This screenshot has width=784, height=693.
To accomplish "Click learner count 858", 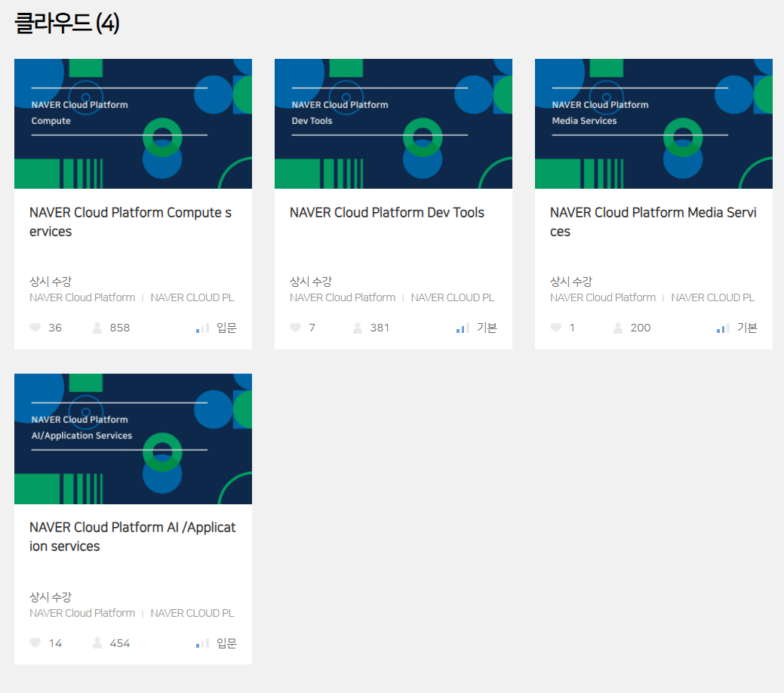I will tap(120, 328).
